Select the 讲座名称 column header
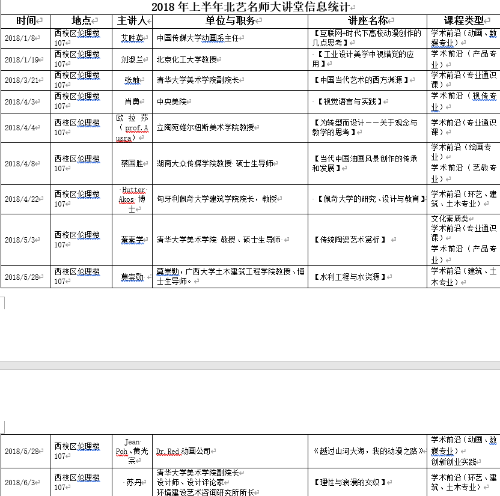This screenshot has height=496, width=500. pyautogui.click(x=368, y=21)
